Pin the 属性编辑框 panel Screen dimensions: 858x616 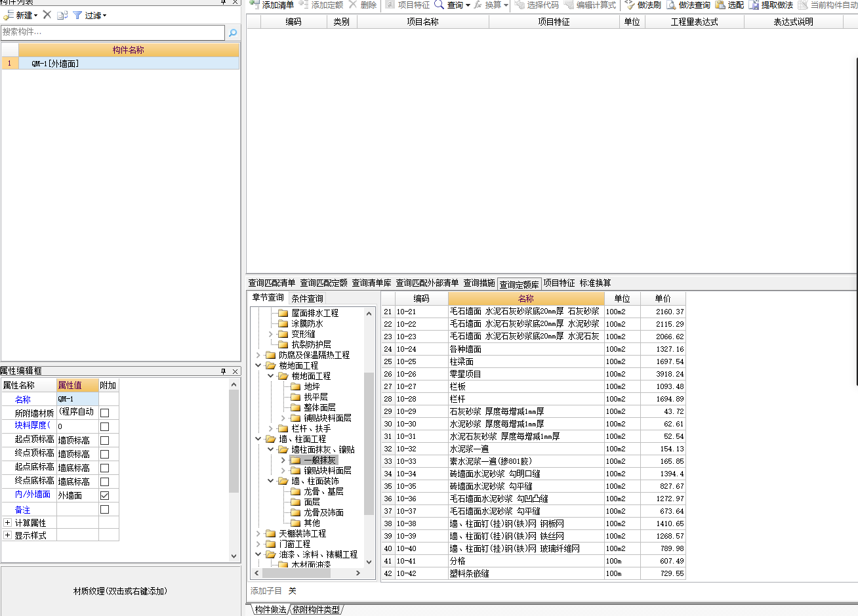[224, 371]
